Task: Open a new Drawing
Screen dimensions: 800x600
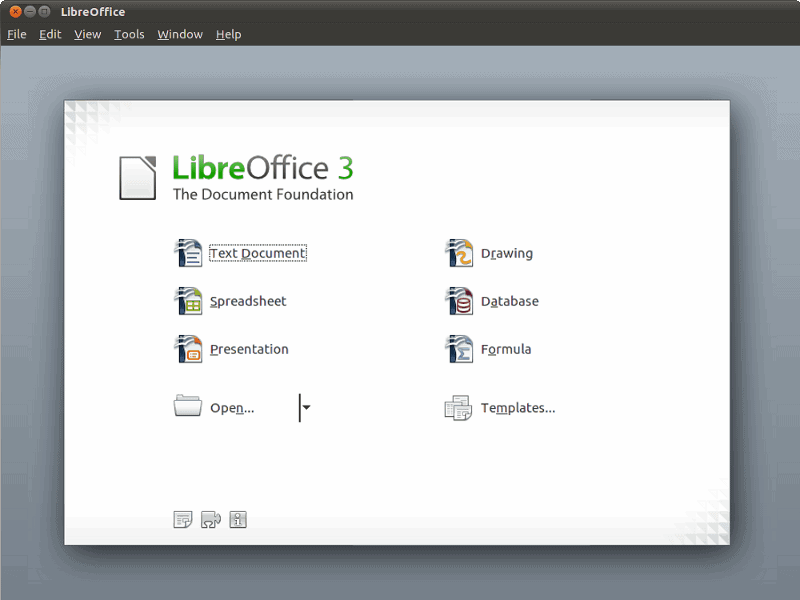Action: (x=506, y=253)
